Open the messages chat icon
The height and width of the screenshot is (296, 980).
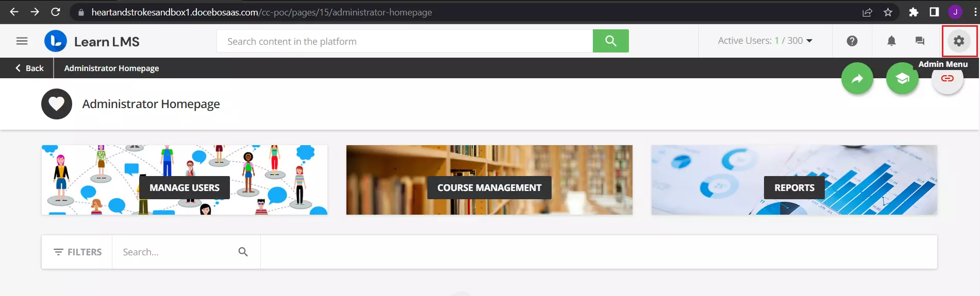[x=920, y=41]
